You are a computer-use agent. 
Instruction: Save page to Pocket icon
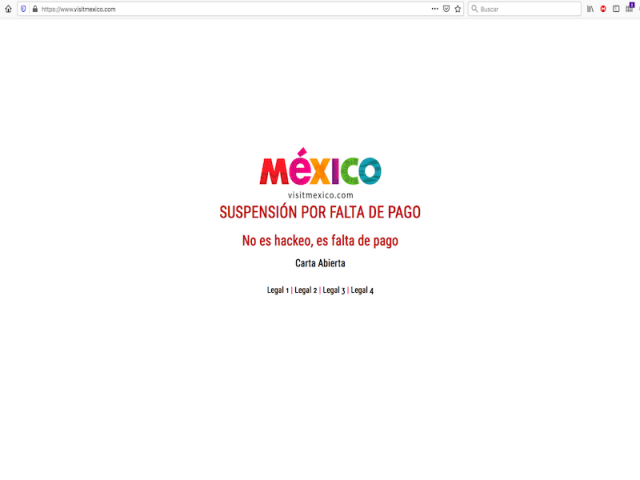[x=447, y=9]
